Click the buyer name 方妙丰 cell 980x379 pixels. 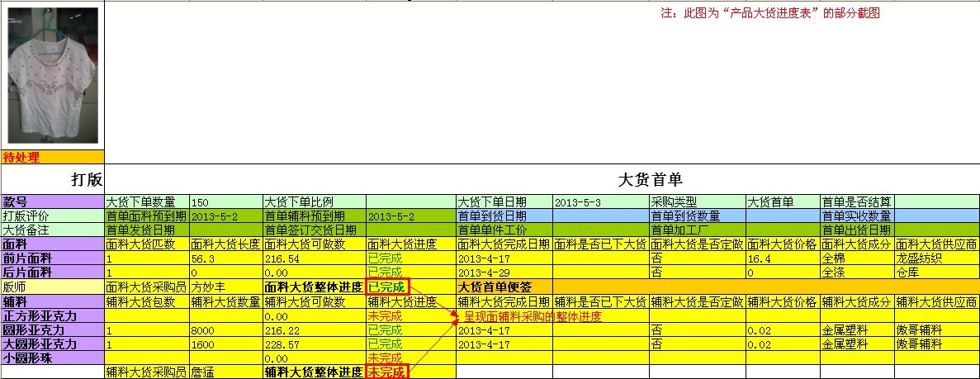225,287
